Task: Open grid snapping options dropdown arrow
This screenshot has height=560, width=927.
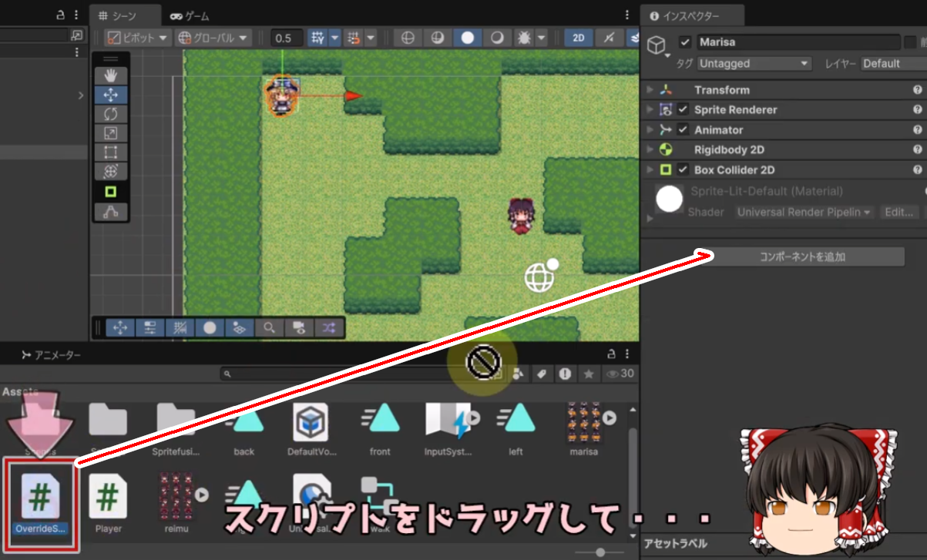Action: (x=335, y=38)
